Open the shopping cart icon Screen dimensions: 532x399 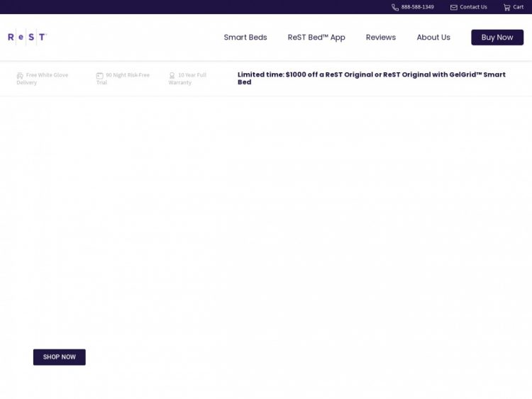[x=507, y=7]
